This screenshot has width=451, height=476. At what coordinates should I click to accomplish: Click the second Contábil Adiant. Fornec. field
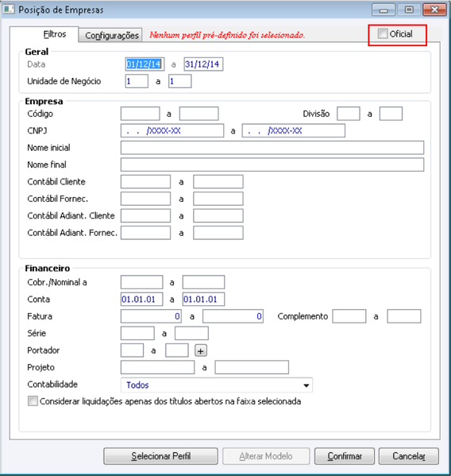(x=218, y=233)
